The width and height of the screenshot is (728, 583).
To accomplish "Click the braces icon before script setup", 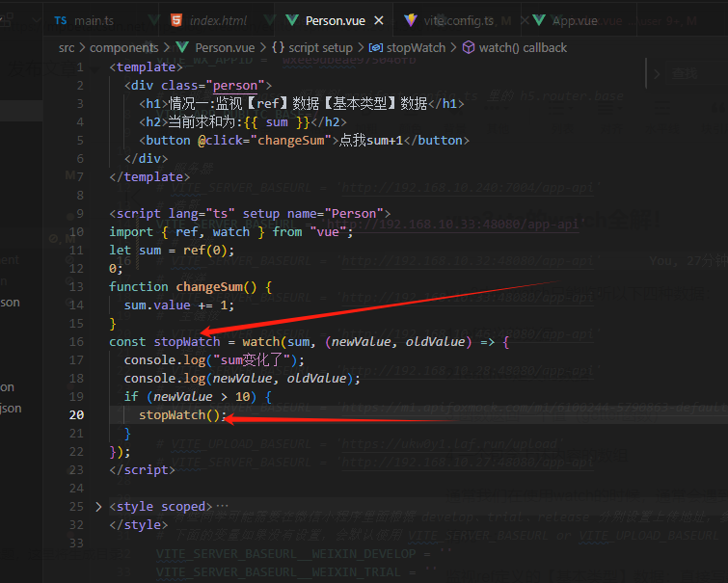I will (x=278, y=47).
